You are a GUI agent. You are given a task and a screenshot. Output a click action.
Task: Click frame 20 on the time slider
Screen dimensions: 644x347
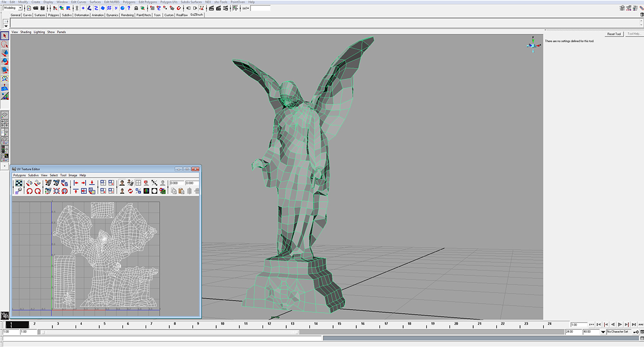point(456,324)
